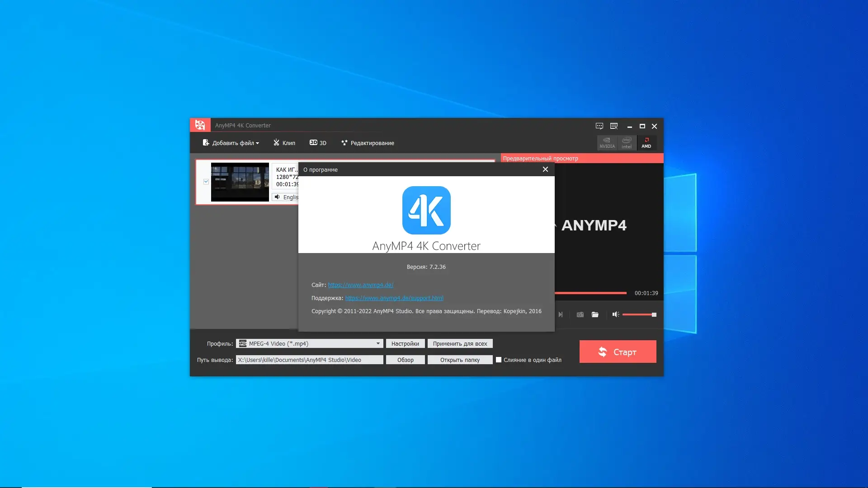
Task: Open the Клип tool
Action: pyautogui.click(x=284, y=143)
